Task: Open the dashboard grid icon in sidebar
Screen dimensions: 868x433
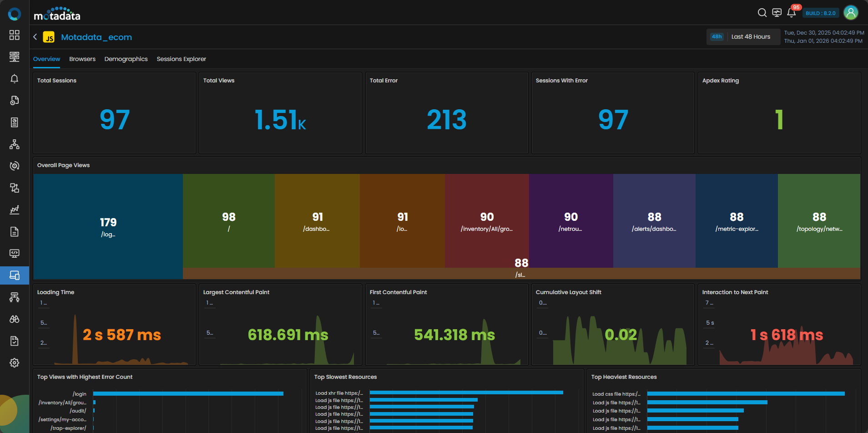Action: [x=15, y=35]
